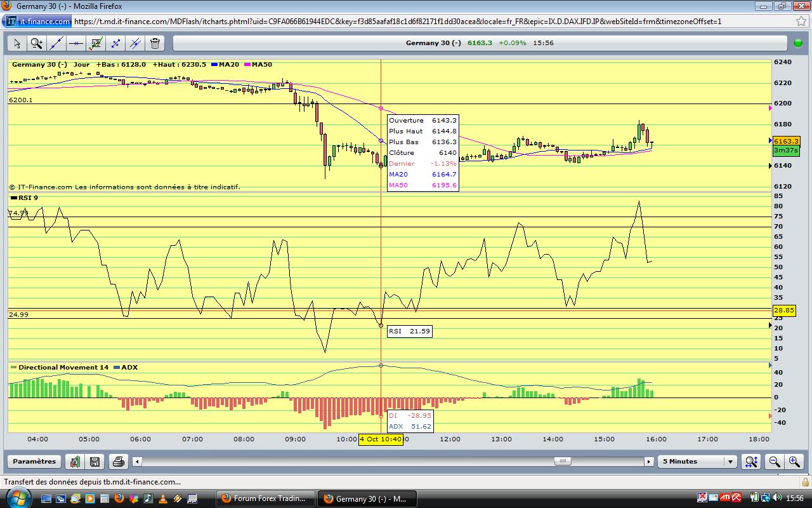Print the chart with the printer icon
Image resolution: width=812 pixels, height=508 pixels.
tap(117, 462)
